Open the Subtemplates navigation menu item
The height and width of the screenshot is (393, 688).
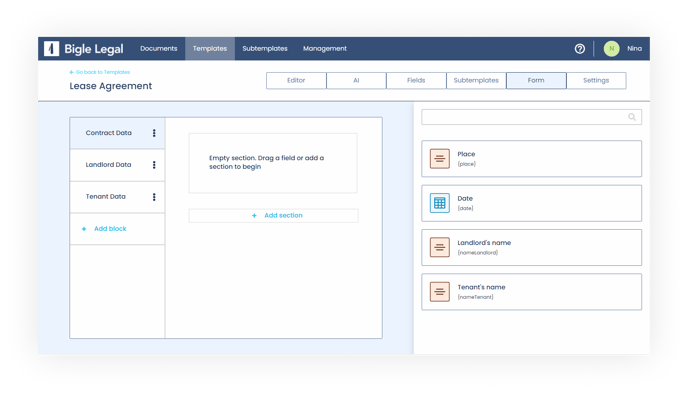[265, 49]
